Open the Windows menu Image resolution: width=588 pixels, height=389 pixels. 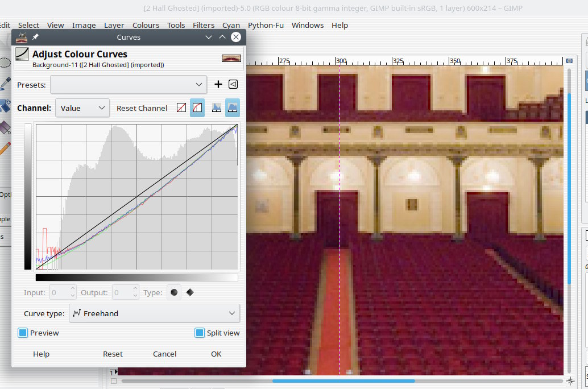coord(308,25)
